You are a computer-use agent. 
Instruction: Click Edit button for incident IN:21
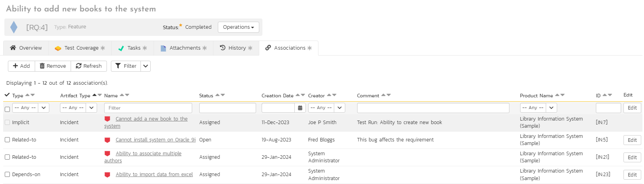[632, 157]
